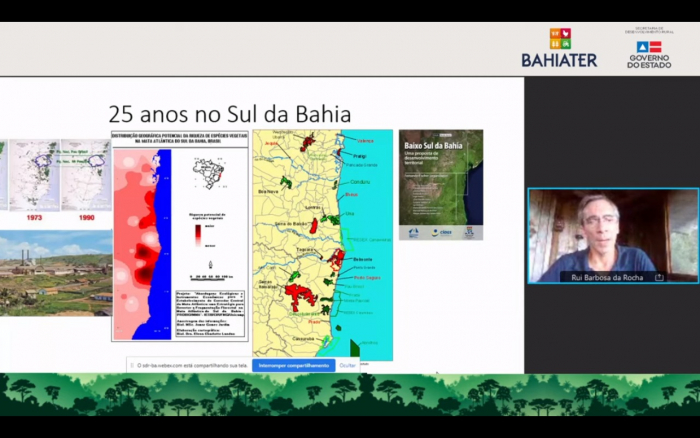Click the sharing notice text 'está compartilhando sua tela'
700x438 pixels.
pos(215,365)
